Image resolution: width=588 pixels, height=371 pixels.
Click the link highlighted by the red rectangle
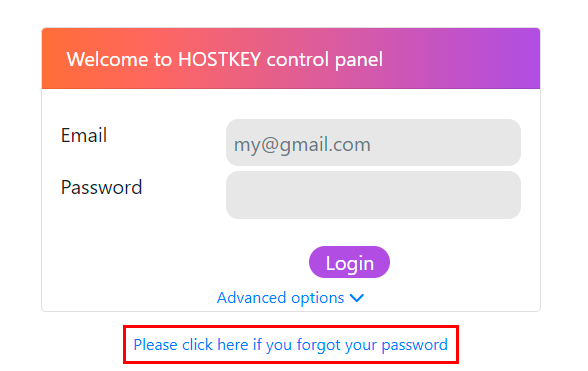point(291,344)
